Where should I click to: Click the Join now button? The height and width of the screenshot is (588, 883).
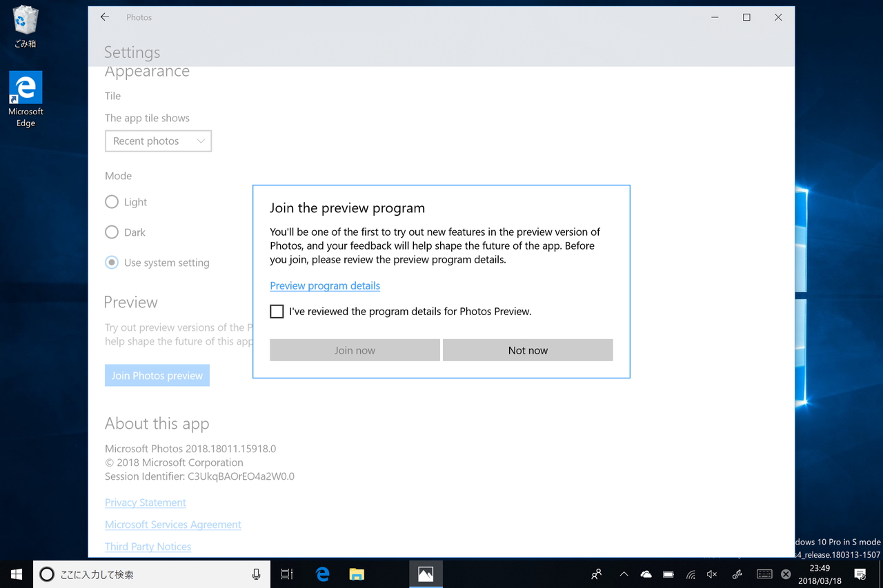click(355, 350)
